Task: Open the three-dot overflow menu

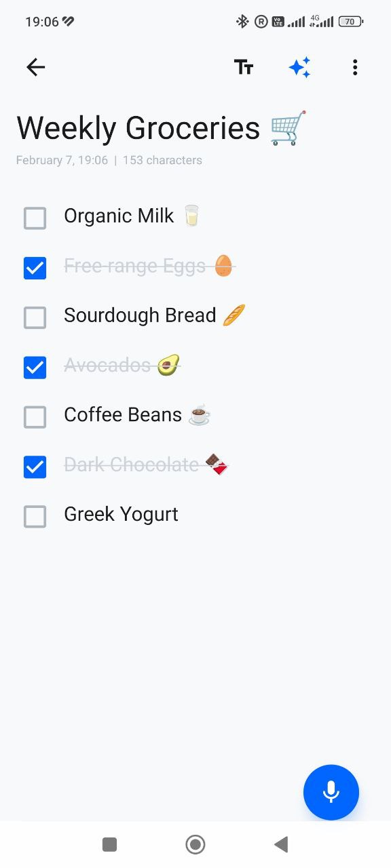Action: pos(355,67)
